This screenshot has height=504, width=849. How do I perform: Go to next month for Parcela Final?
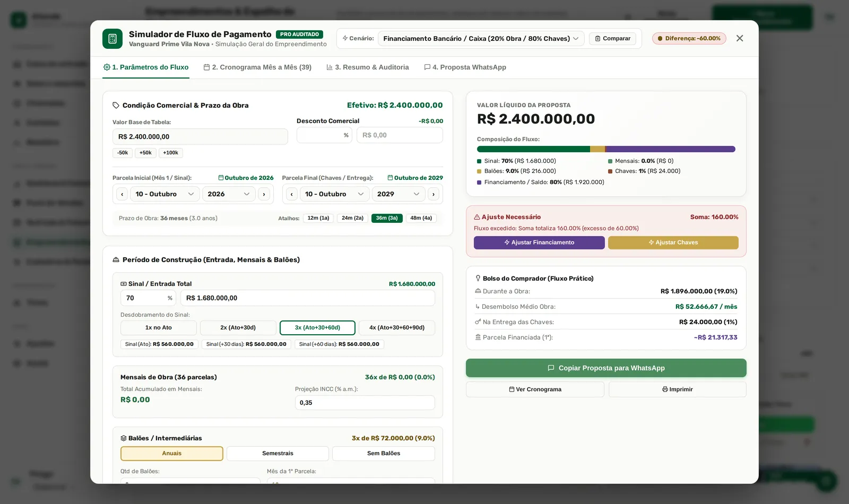coord(434,194)
